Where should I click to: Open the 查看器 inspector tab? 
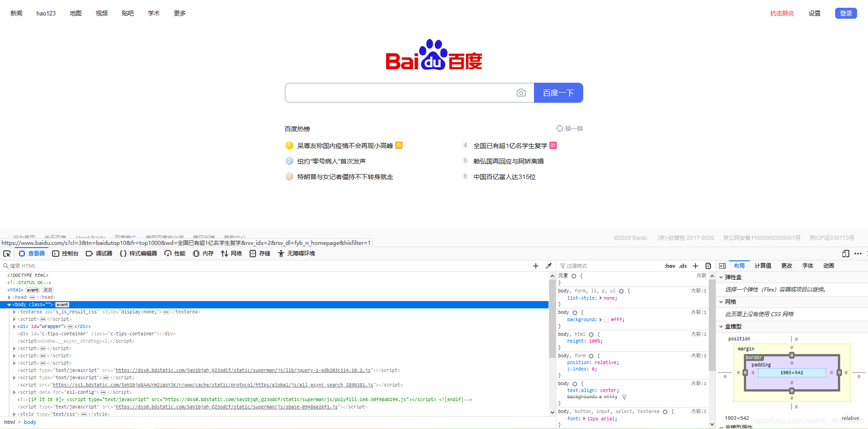[32, 254]
